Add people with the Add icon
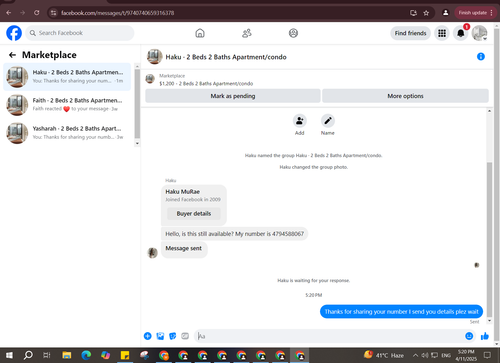500x363 pixels. tap(300, 121)
